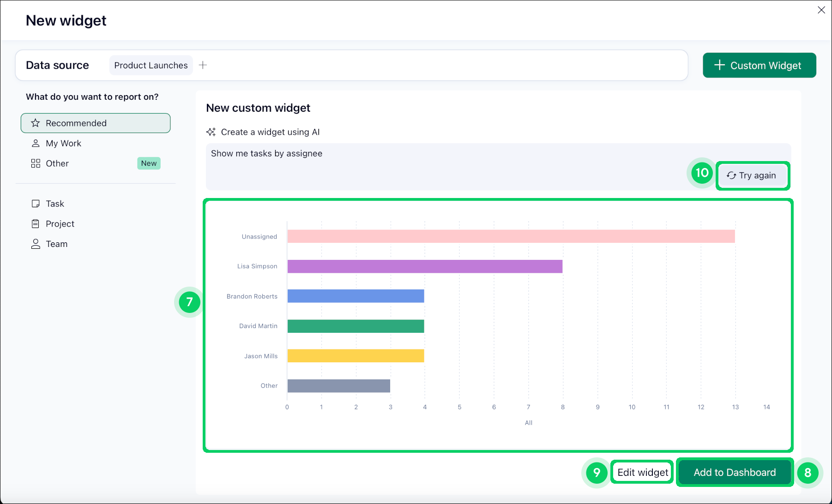
Task: Click the Task note icon
Action: [36, 204]
